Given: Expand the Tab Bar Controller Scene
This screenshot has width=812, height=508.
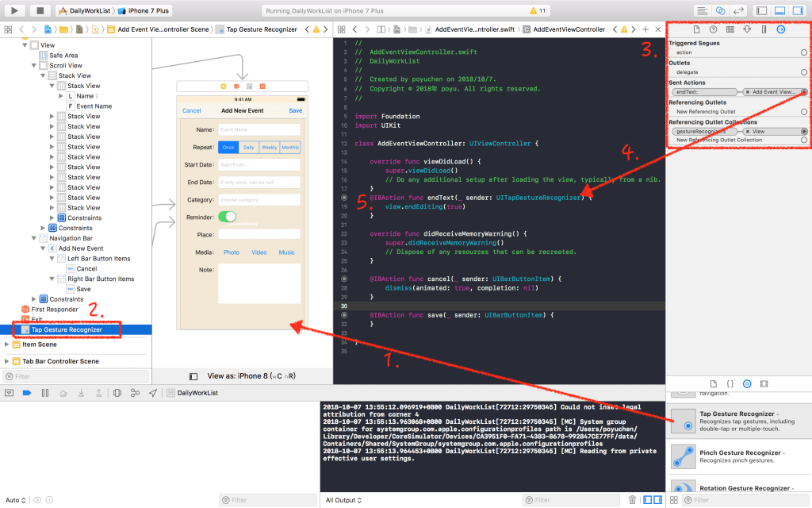Looking at the screenshot, I should click(x=6, y=361).
